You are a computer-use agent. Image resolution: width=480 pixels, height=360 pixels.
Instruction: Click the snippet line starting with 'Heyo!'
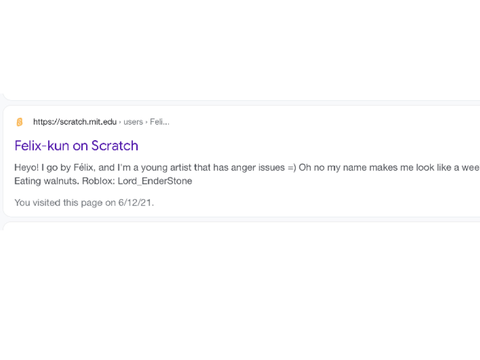coord(247,167)
